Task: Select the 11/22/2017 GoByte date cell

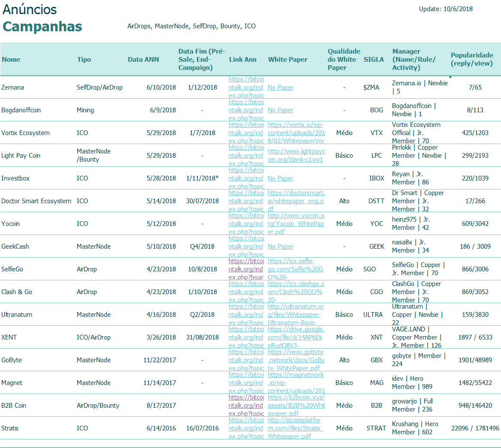Action: tap(160, 360)
